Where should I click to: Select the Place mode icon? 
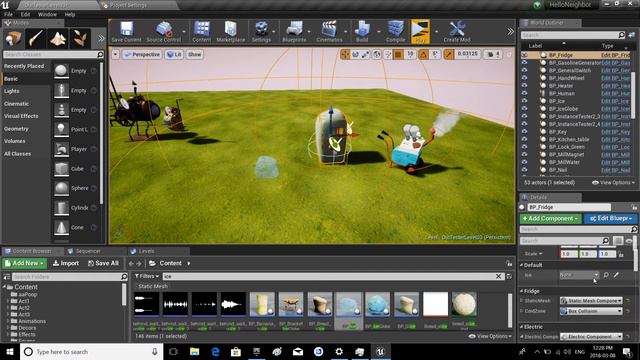[13, 38]
